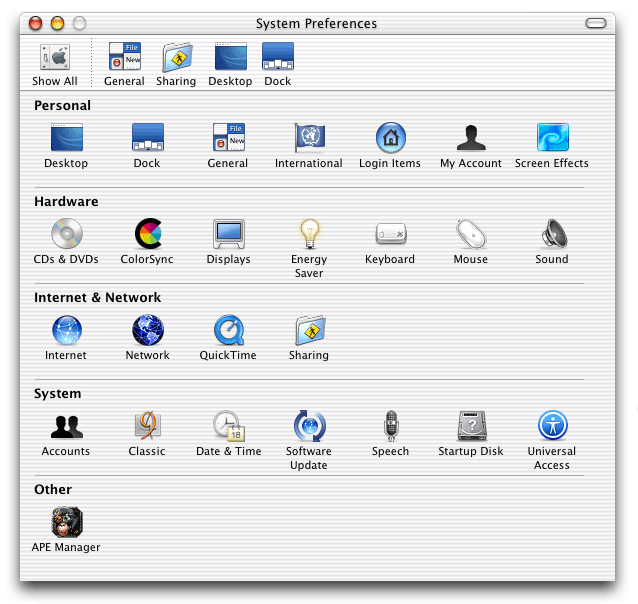638x604 pixels.
Task: Click the Sharing toolbar shortcut
Action: [x=176, y=58]
